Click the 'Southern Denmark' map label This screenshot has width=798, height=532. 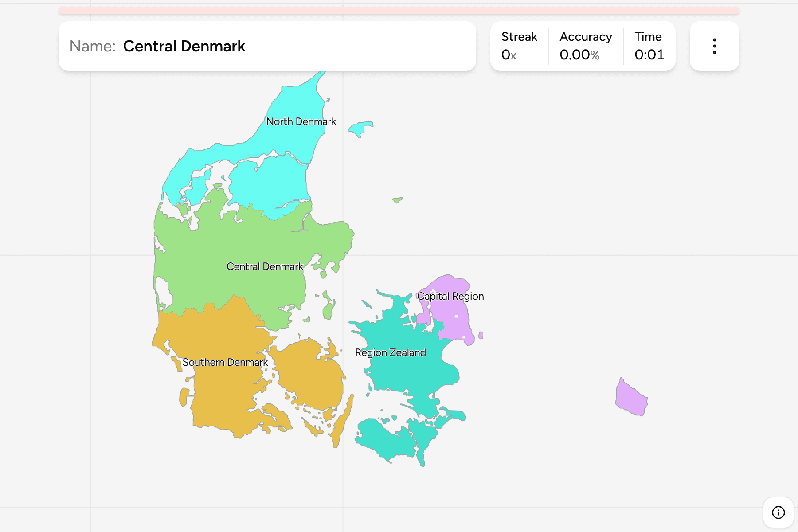coord(225,362)
